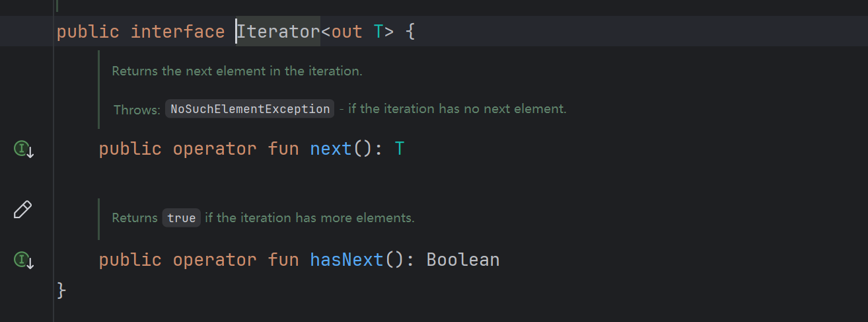This screenshot has width=868, height=322.
Task: Click 'if the iteration has no next element.' text
Action: (457, 108)
